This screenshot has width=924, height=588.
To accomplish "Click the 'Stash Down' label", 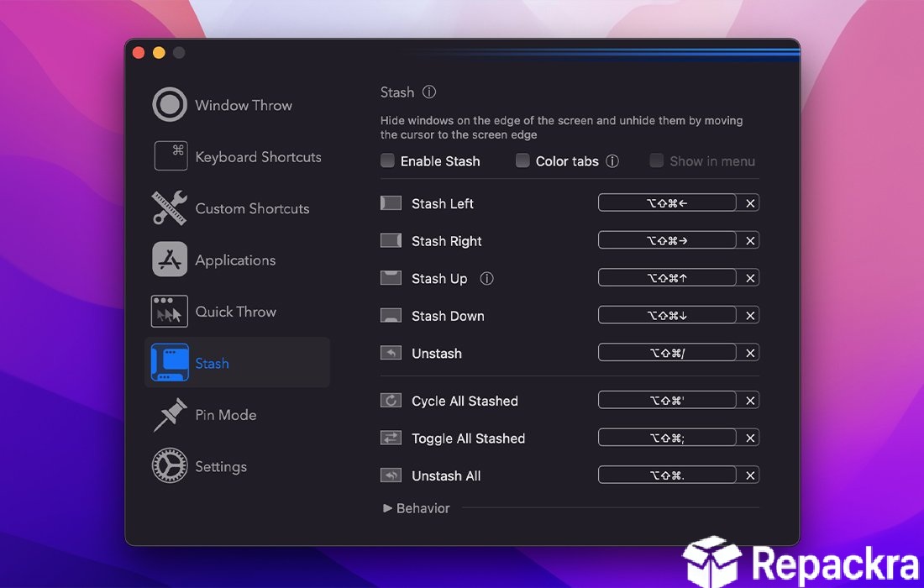I will (x=448, y=316).
